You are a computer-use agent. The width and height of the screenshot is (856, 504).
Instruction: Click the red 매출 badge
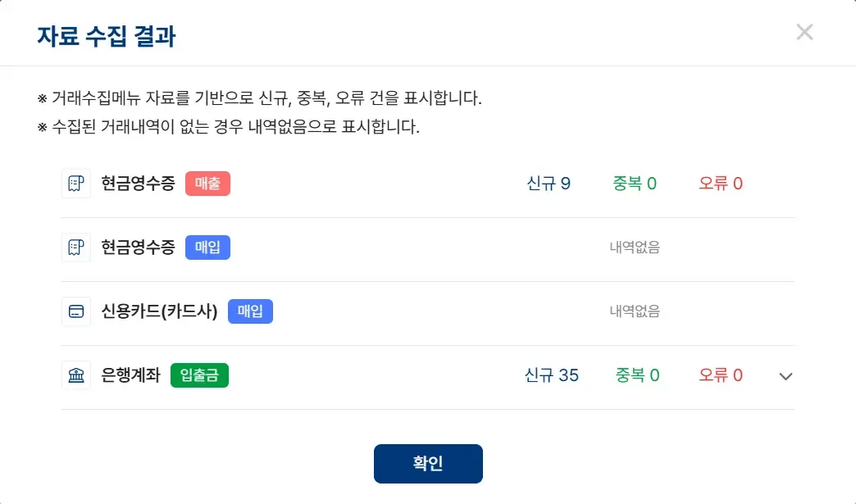point(207,183)
